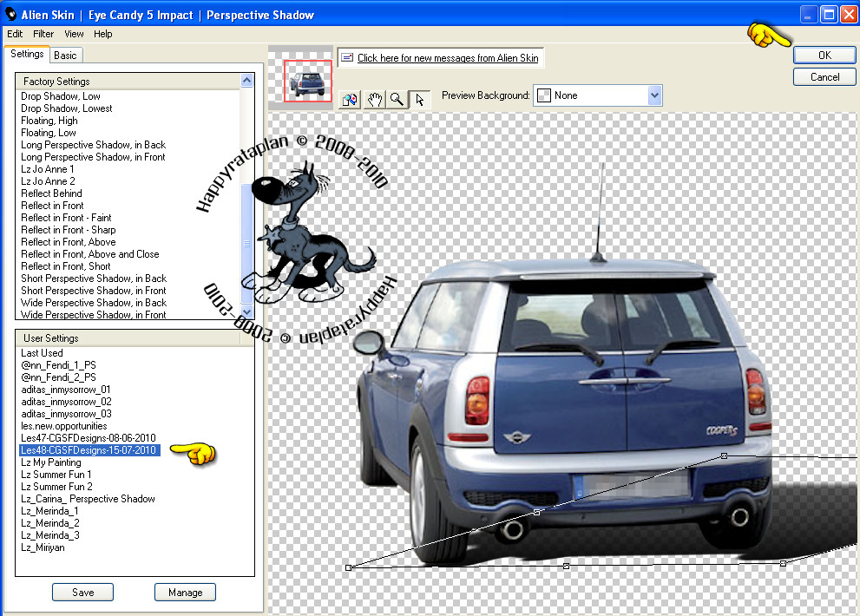Screen dimensions: 860x616
Task: Click the None background color swatch
Action: pyautogui.click(x=544, y=95)
